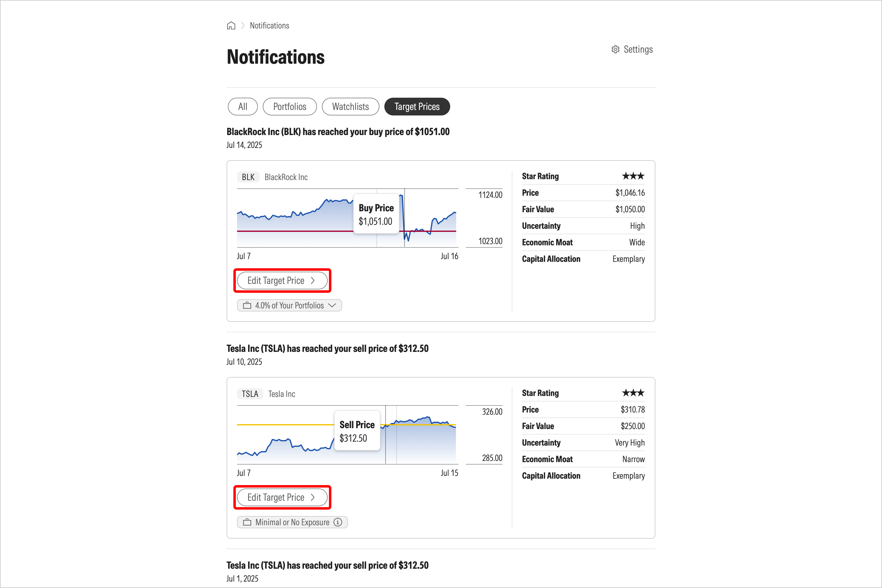The image size is (882, 588).
Task: Click the BlackRock Buy Price chart tooltip
Action: pos(376,214)
